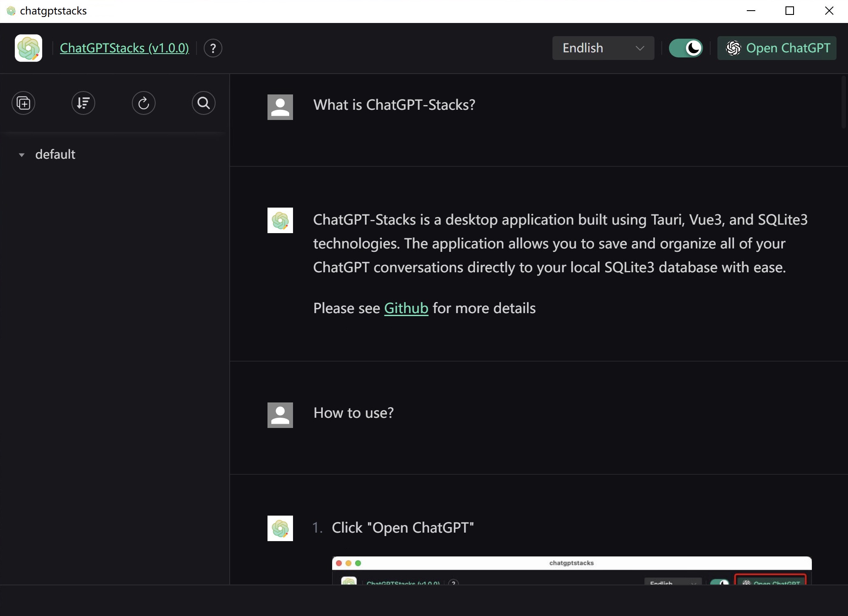Open the sidebar search magnifier icon
The height and width of the screenshot is (616, 848).
204,103
